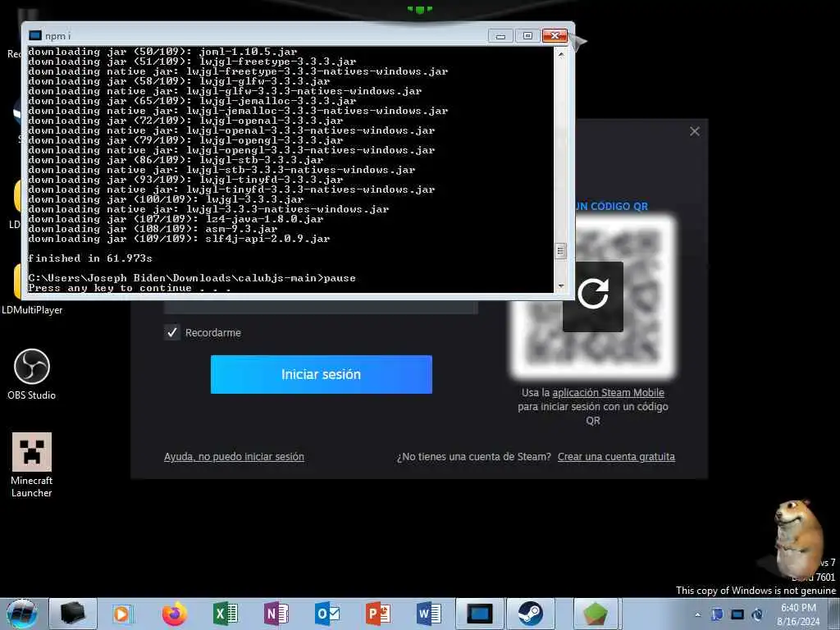Select the command prompt taskbar button
Screen dimensions: 840x630
click(x=479, y=614)
